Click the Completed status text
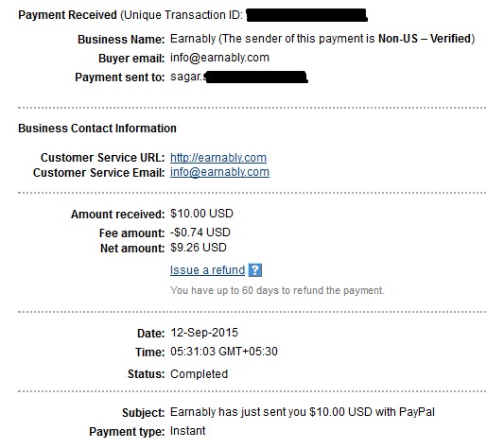The image size is (487, 448). (199, 374)
